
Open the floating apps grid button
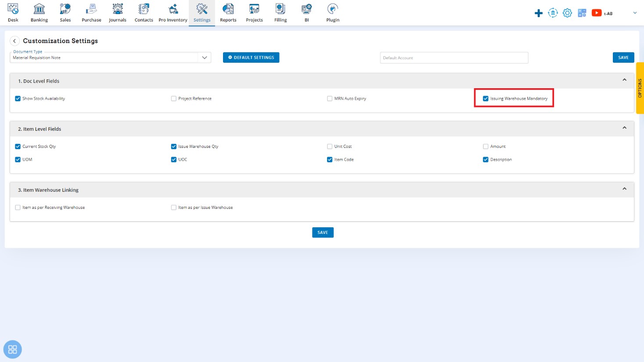(13, 349)
